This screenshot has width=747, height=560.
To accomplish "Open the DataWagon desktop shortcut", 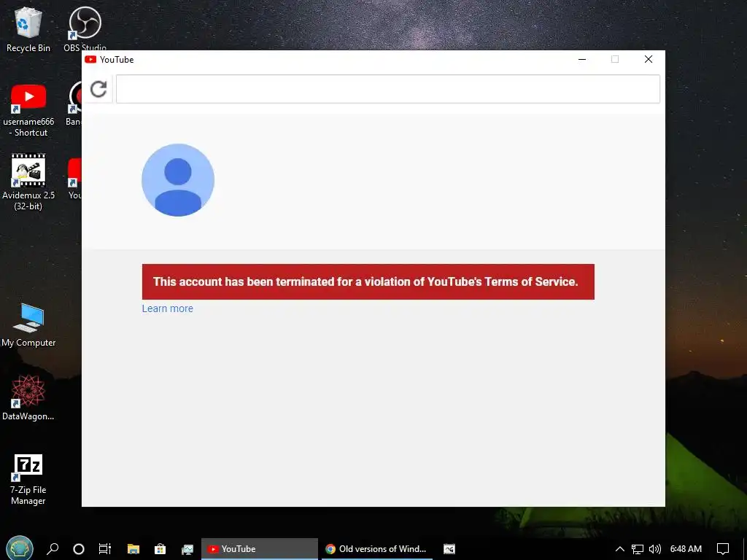I will [x=28, y=398].
